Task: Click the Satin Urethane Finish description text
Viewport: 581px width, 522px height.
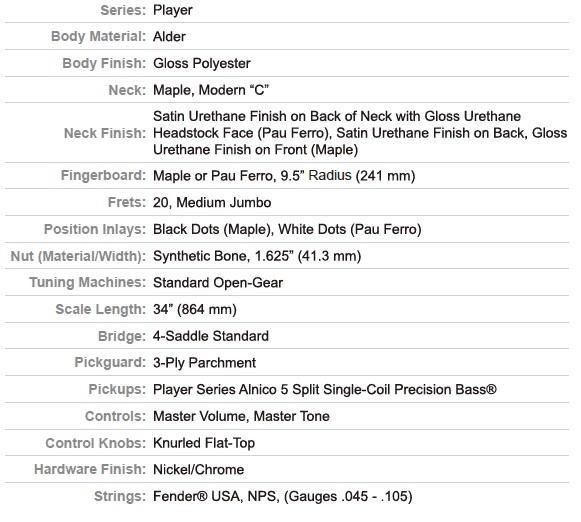Action: [360, 133]
